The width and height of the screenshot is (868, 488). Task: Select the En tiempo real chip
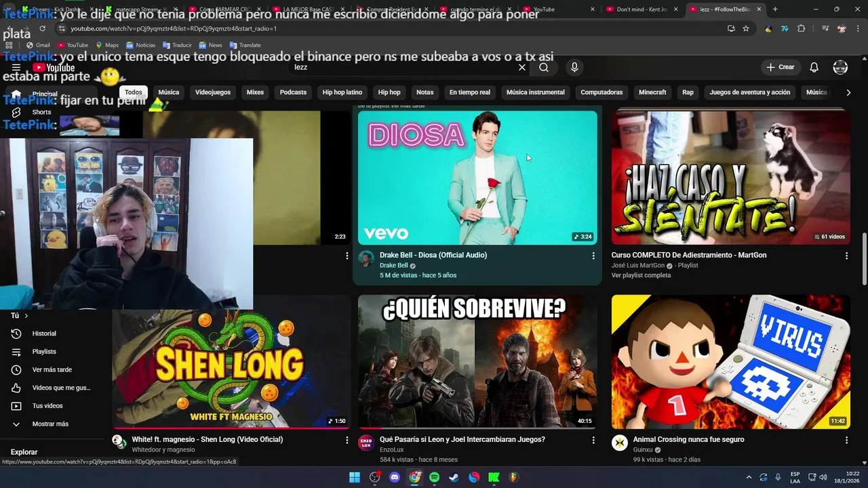[x=470, y=92]
